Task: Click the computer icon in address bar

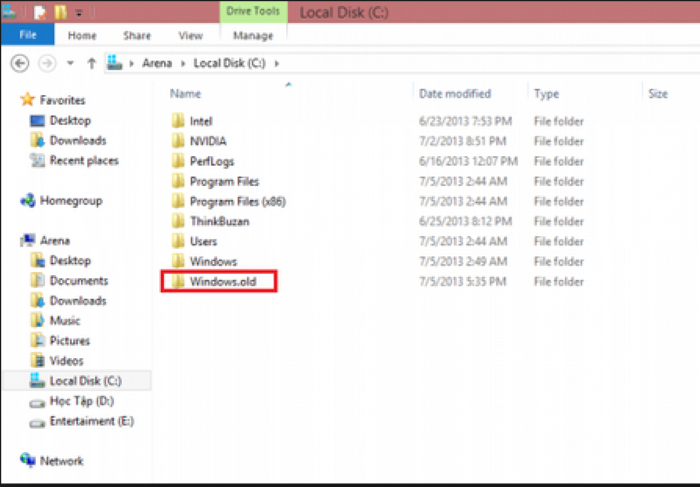Action: (x=115, y=62)
